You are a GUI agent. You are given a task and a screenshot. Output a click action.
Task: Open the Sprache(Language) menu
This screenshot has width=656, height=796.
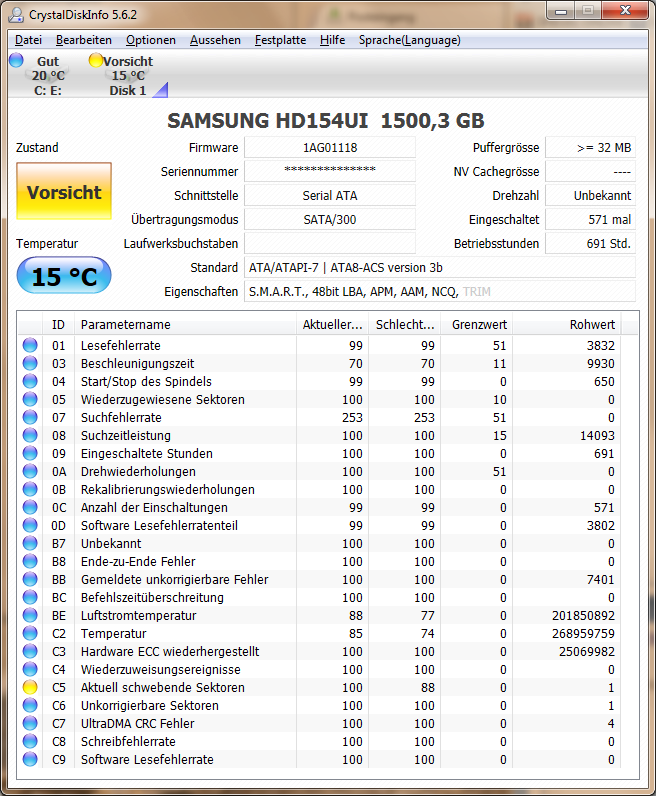(410, 40)
